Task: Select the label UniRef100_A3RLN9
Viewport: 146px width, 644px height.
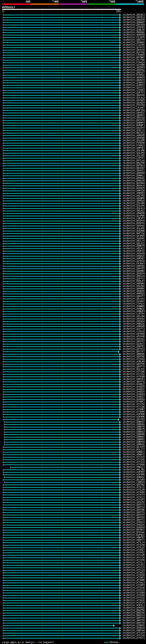Action: coord(134,361)
